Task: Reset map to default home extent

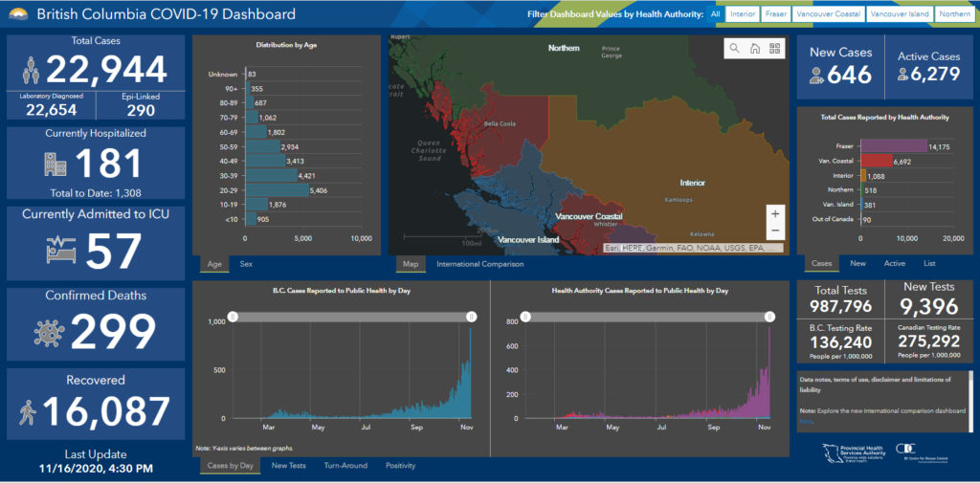Action: click(754, 49)
